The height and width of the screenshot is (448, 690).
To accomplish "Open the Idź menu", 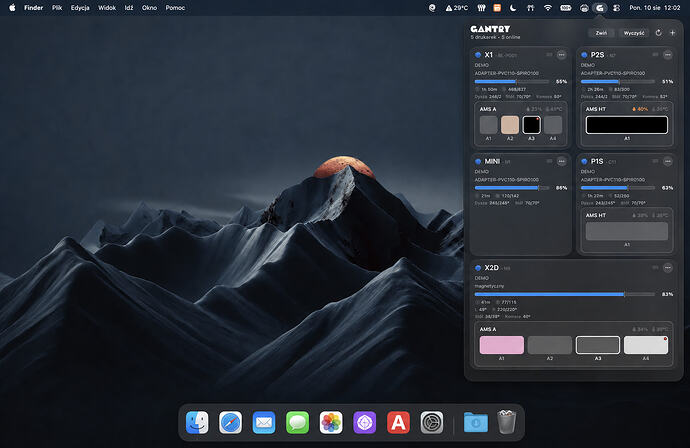I will pos(128,7).
